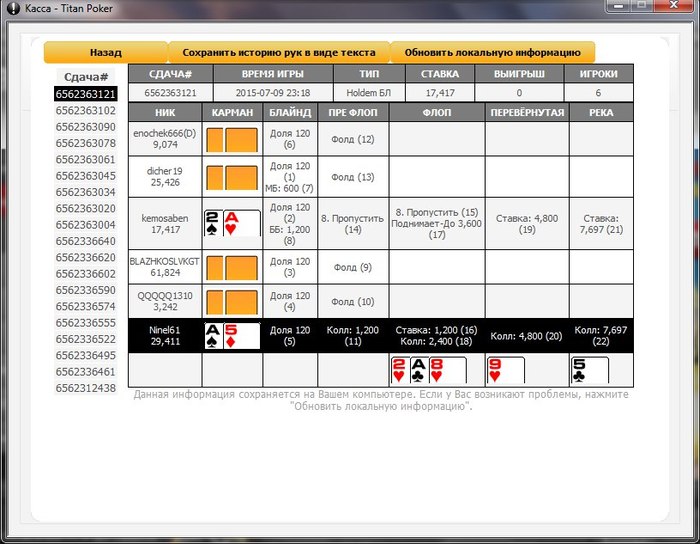Click the 9 of hearts turn card

pyautogui.click(x=505, y=370)
